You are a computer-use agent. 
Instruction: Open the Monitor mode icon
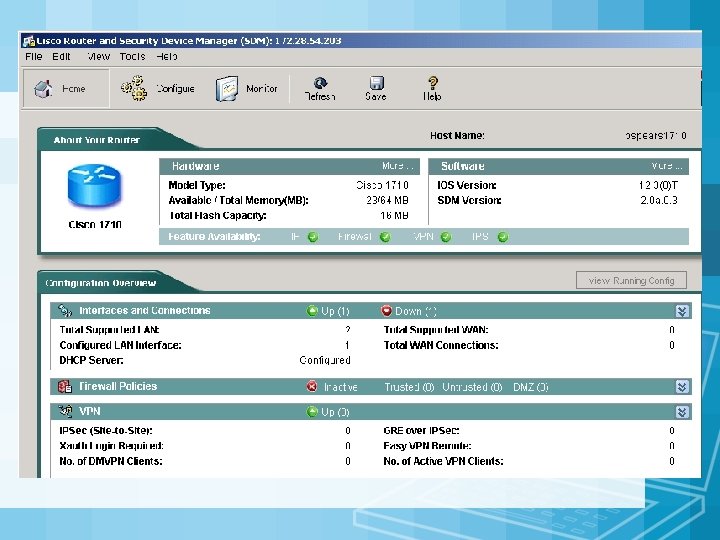tap(227, 89)
